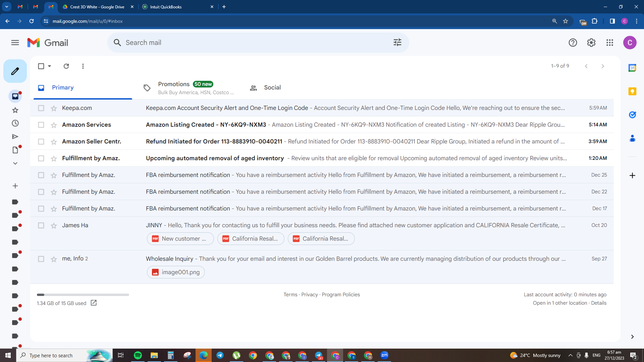The width and height of the screenshot is (644, 362).
Task: Expand More labels chevron in the sidebar
Action: tap(15, 164)
